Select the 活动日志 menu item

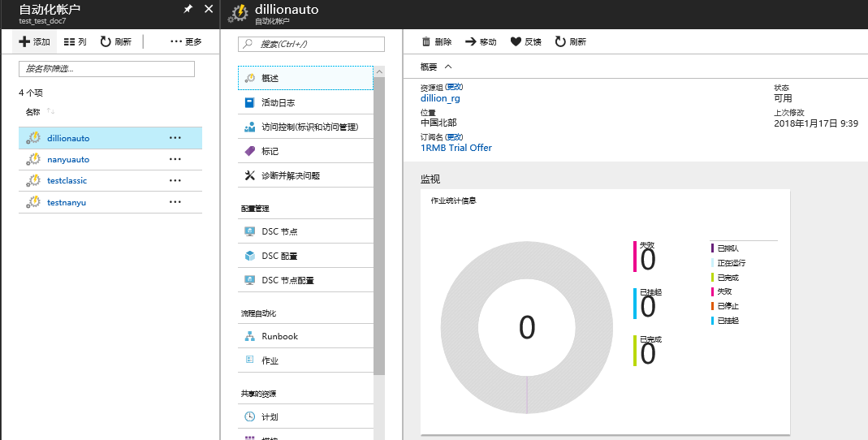click(278, 103)
